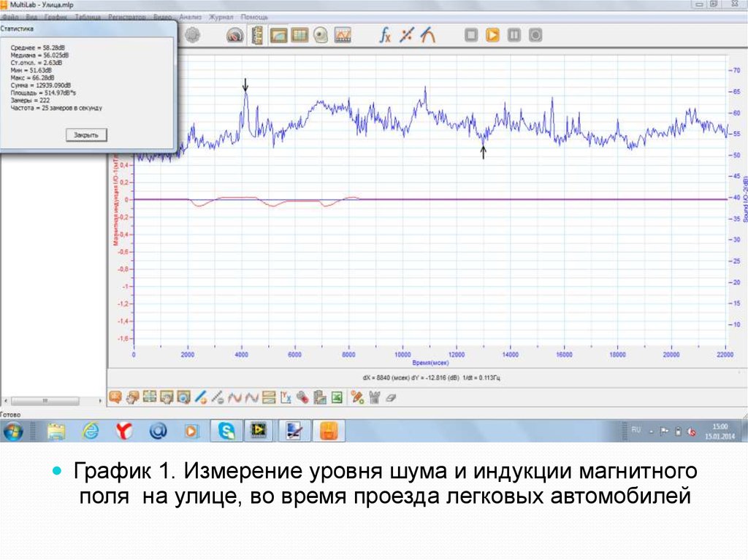This screenshot has width=748, height=560.
Task: Click the Закрыть button in Статистика dialog
Action: (x=87, y=135)
